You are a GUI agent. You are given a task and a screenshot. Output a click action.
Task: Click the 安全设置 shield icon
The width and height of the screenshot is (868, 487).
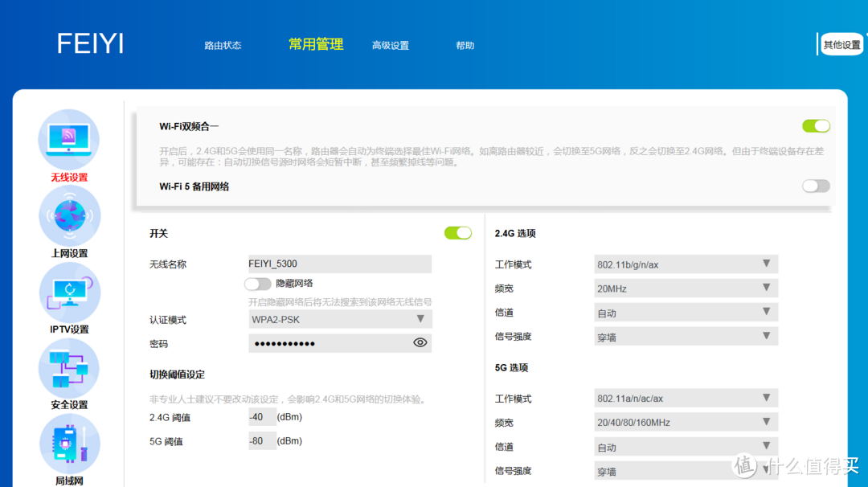coord(69,367)
